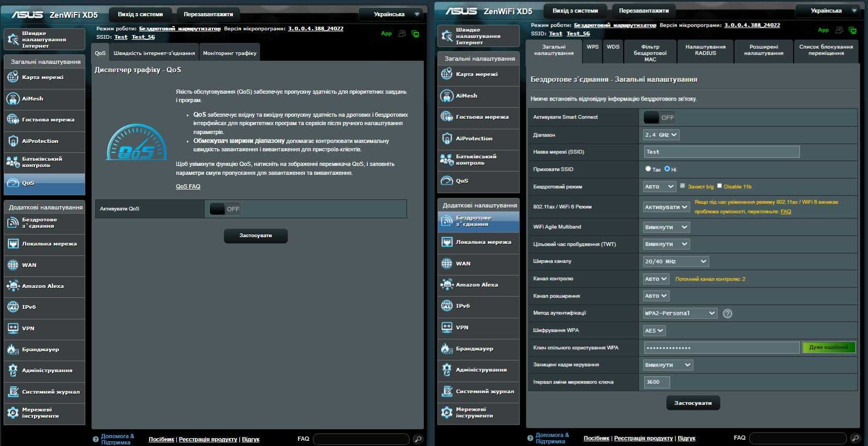Open Швидке налаштування Інтернет icon in left window

(13, 39)
